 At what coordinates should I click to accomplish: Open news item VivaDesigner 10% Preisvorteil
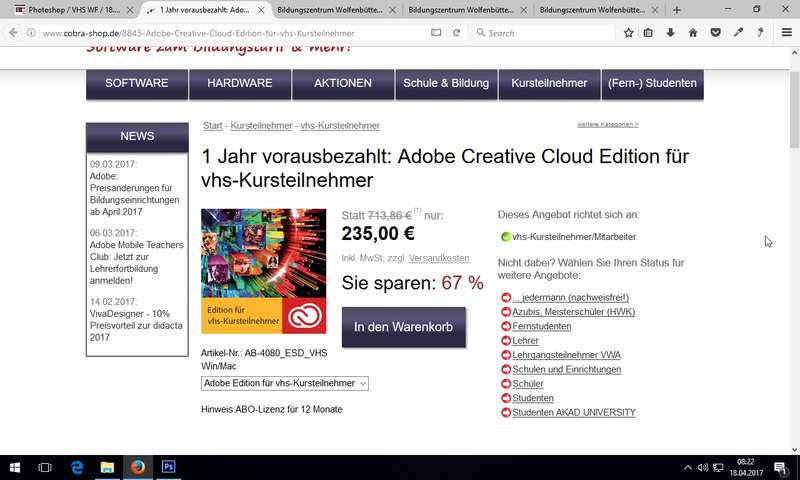tap(136, 325)
